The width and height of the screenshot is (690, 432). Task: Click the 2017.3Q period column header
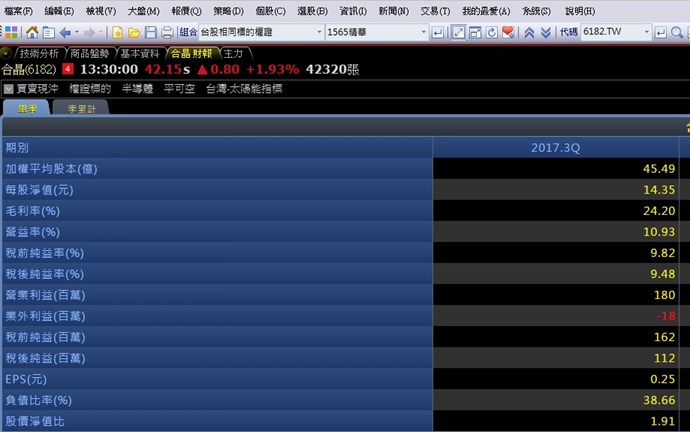pos(555,147)
